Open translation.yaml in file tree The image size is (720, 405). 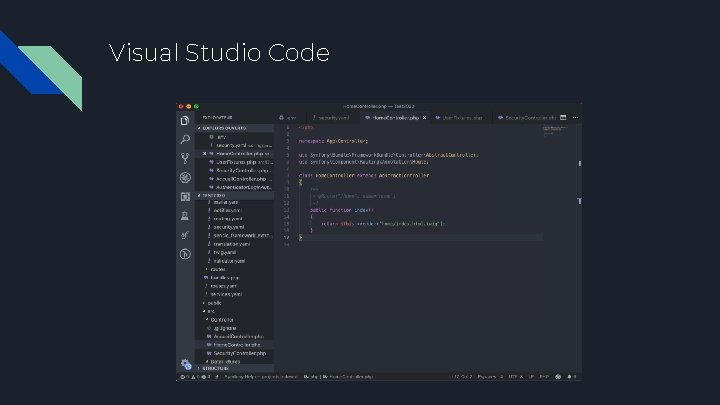point(231,244)
